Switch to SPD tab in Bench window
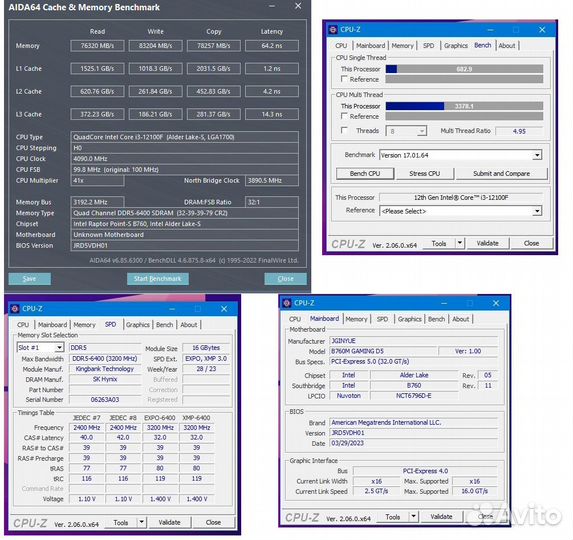 pyautogui.click(x=428, y=46)
